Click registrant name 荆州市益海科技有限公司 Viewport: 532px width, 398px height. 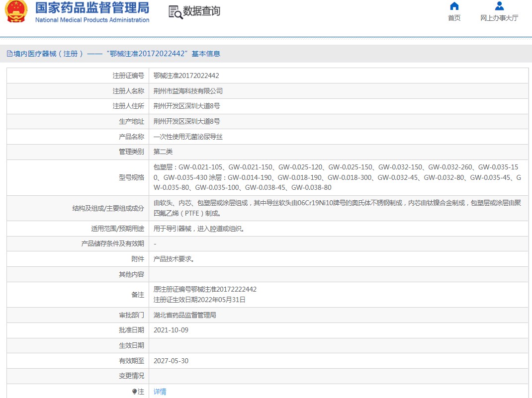tap(188, 91)
